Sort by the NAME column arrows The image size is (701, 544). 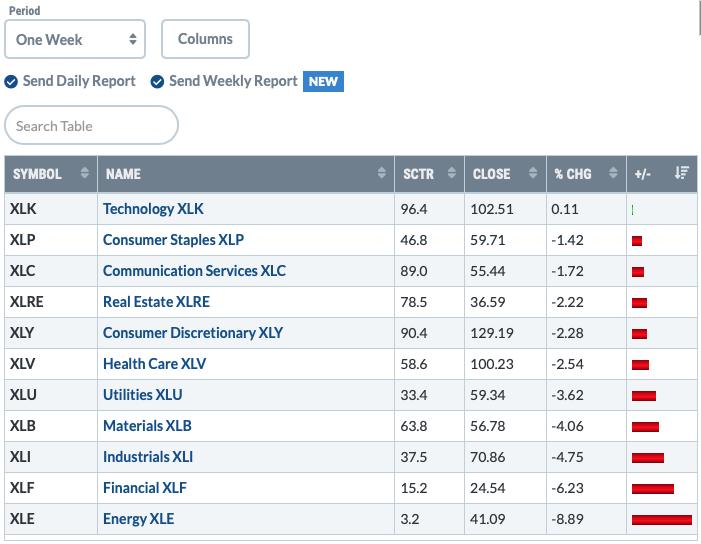pos(381,173)
